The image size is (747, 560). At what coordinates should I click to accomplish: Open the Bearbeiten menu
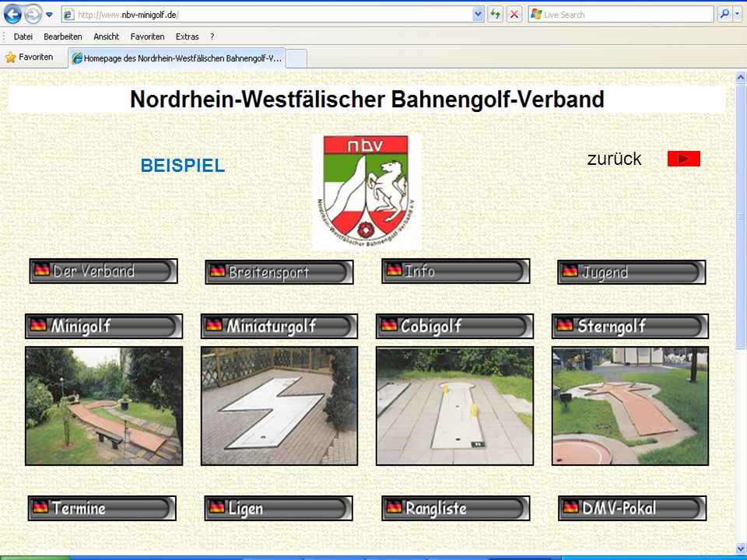63,37
